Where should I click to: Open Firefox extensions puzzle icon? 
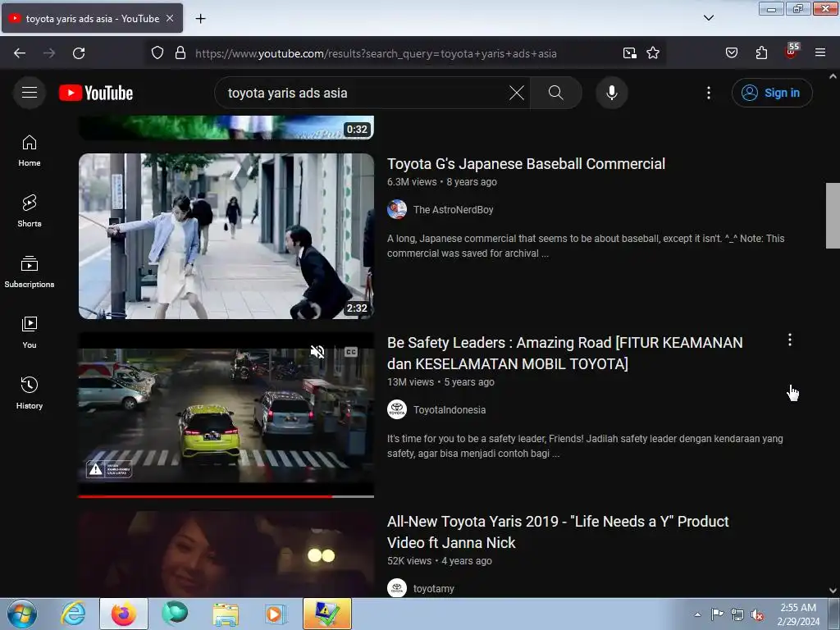761,53
